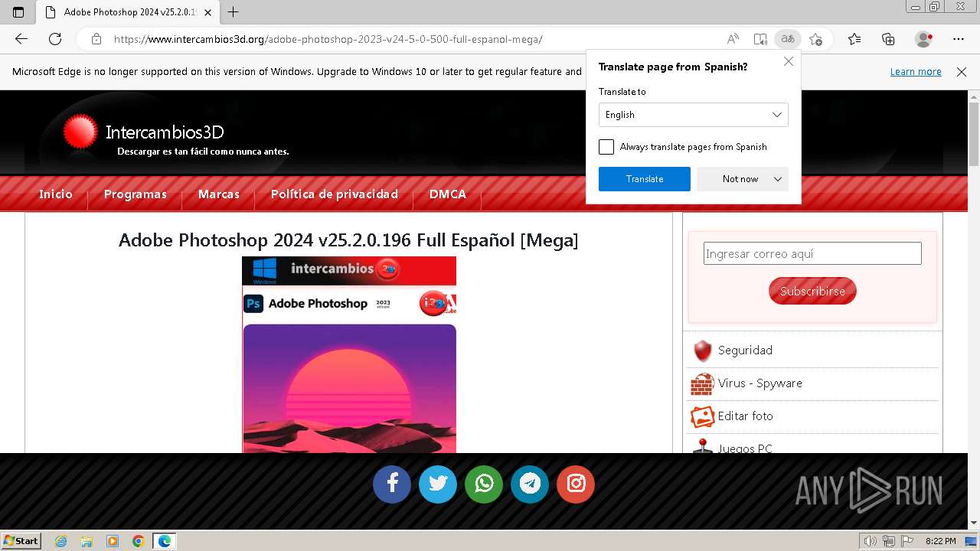Open the Inicio menu item

pos(56,194)
